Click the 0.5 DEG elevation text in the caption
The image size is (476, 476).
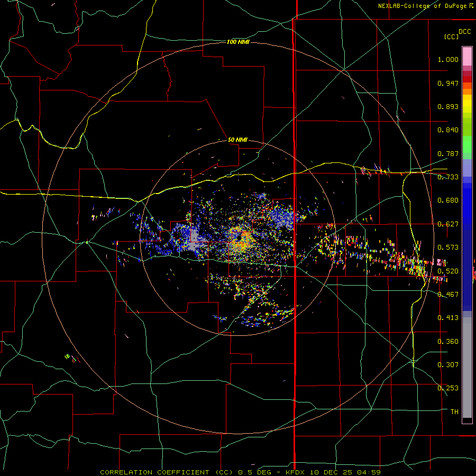tap(254, 472)
